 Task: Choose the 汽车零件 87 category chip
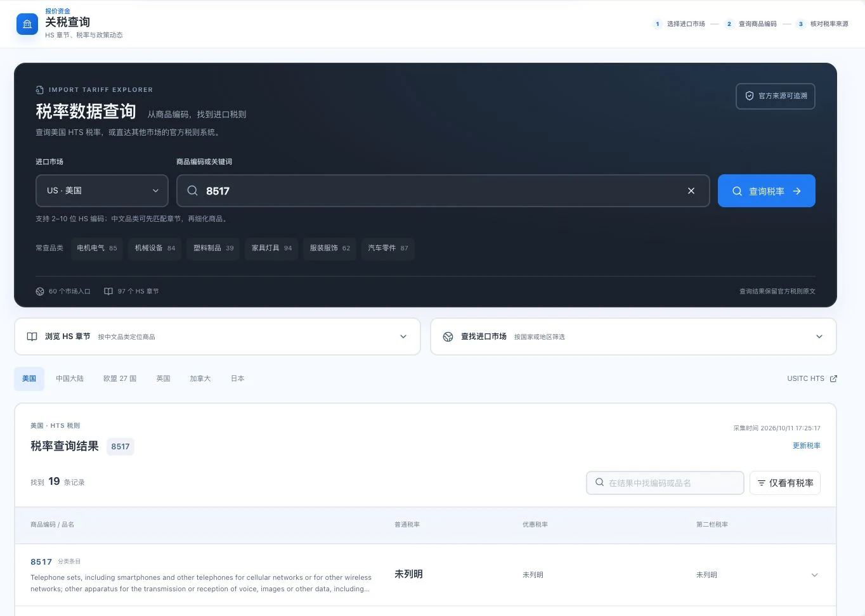[x=388, y=248]
